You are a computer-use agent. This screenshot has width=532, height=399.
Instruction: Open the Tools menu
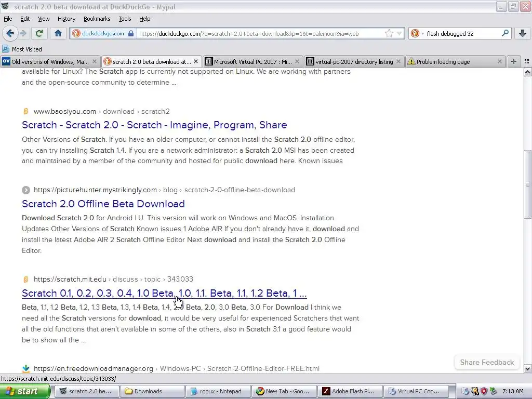125,19
